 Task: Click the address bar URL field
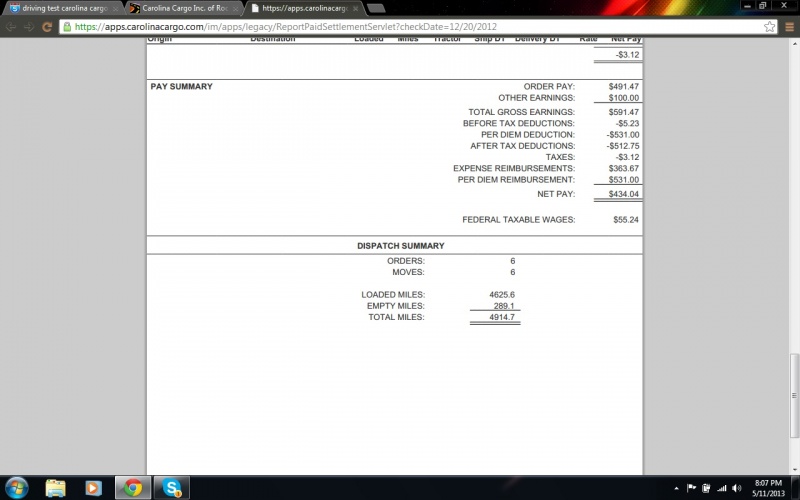tap(400, 27)
